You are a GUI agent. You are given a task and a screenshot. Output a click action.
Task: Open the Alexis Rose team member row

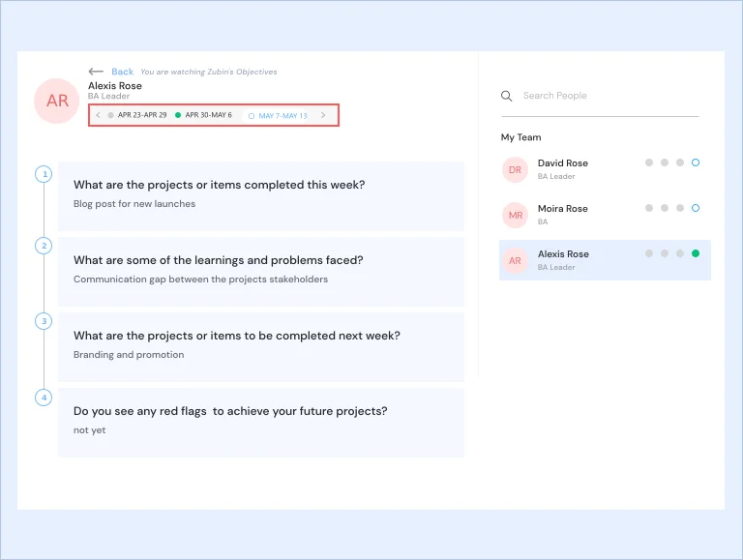tap(605, 260)
